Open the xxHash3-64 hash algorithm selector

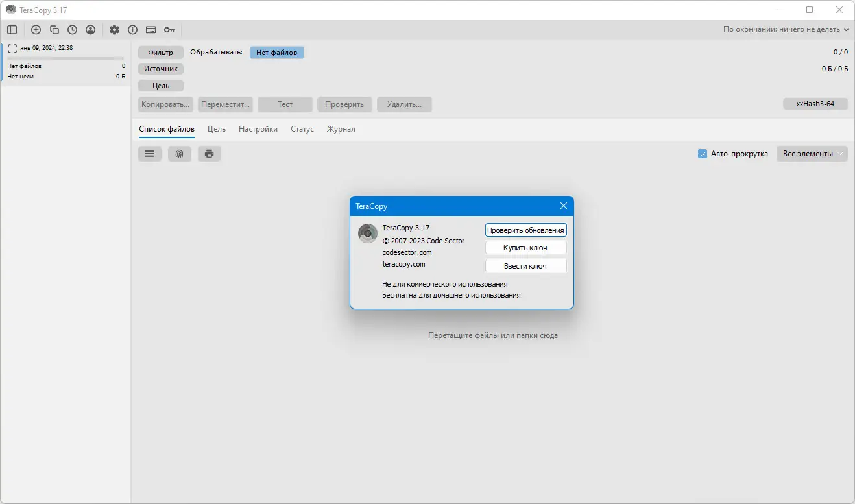click(x=815, y=104)
